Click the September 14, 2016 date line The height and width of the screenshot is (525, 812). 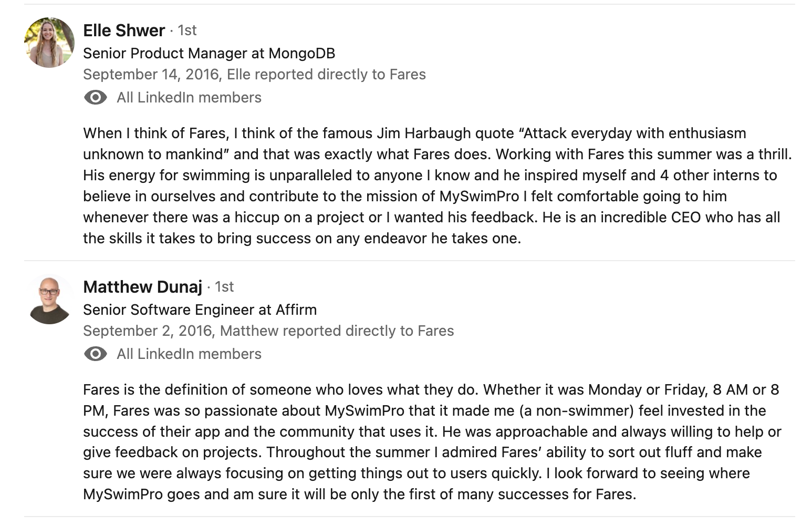coord(151,75)
